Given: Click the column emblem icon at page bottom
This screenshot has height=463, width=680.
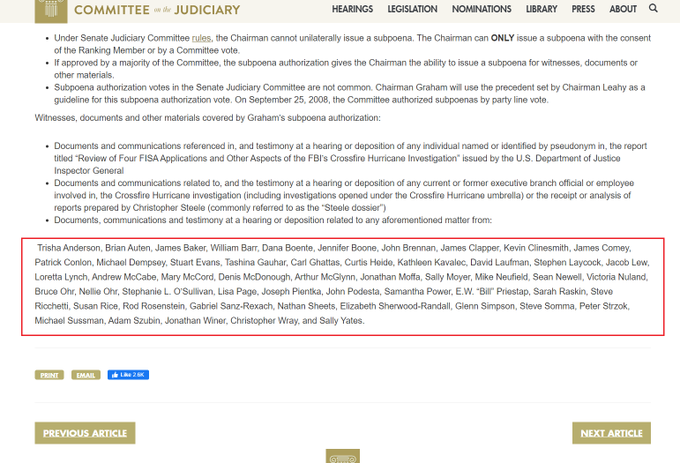Looking at the screenshot, I should [x=343, y=456].
